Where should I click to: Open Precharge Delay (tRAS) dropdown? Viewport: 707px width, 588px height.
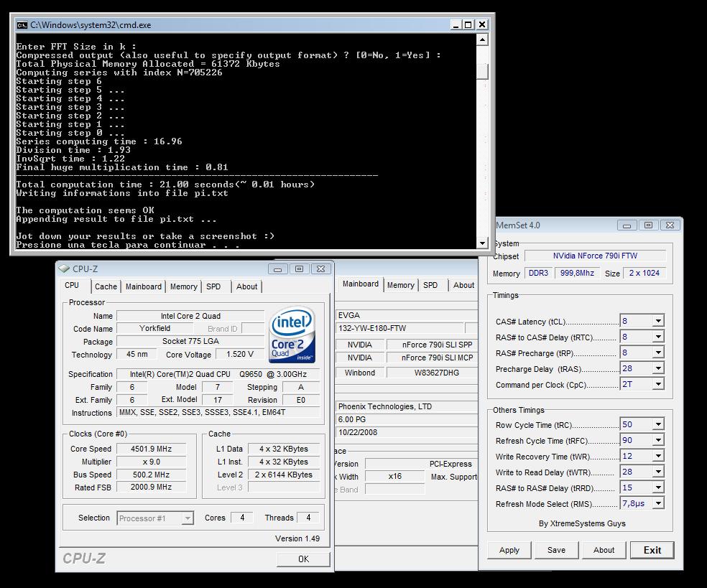pyautogui.click(x=658, y=368)
